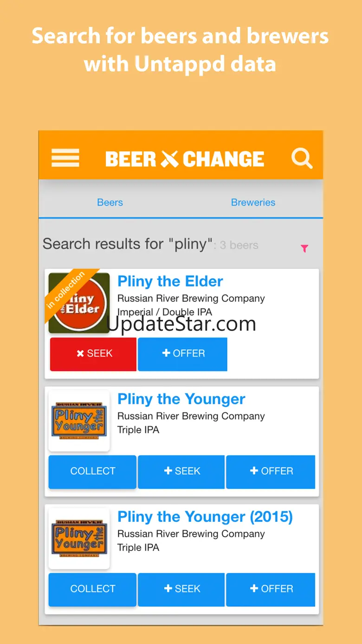Screen dimensions: 362x644
Task: Switch to the Beers tab
Action: pos(110,202)
